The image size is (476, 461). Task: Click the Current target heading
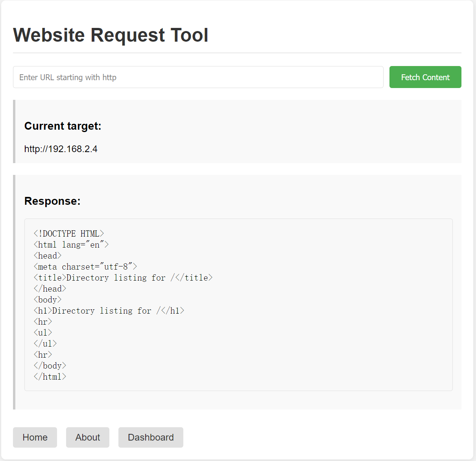pos(63,126)
